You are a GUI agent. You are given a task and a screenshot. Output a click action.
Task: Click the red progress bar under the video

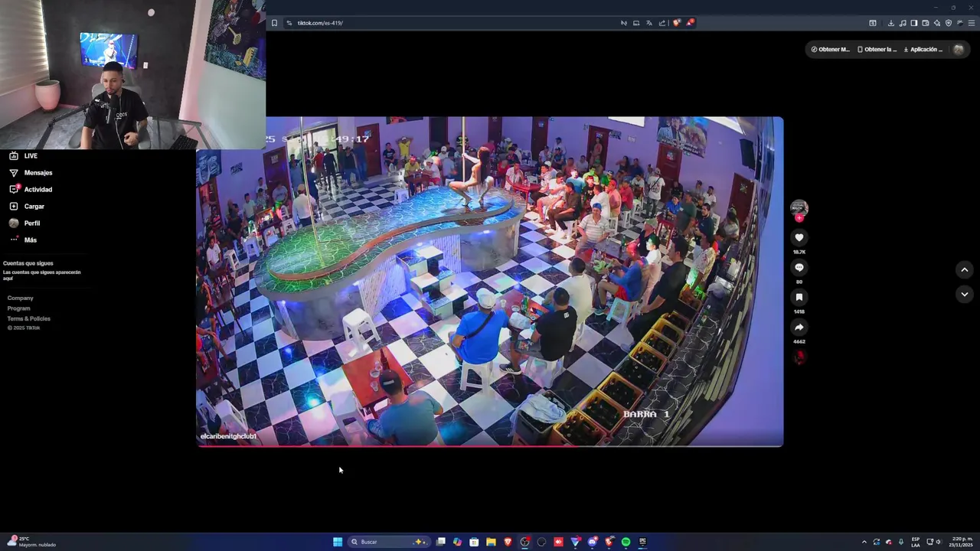tap(490, 445)
